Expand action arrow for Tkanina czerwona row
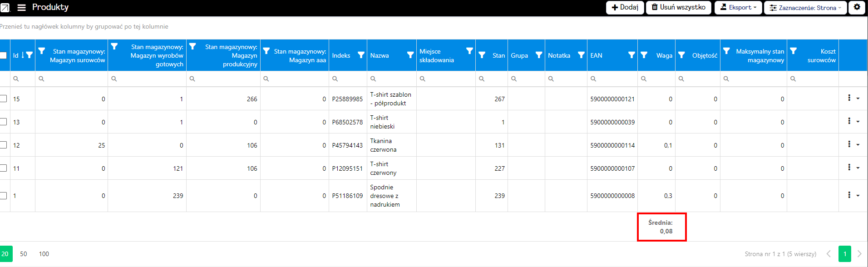 coord(858,145)
